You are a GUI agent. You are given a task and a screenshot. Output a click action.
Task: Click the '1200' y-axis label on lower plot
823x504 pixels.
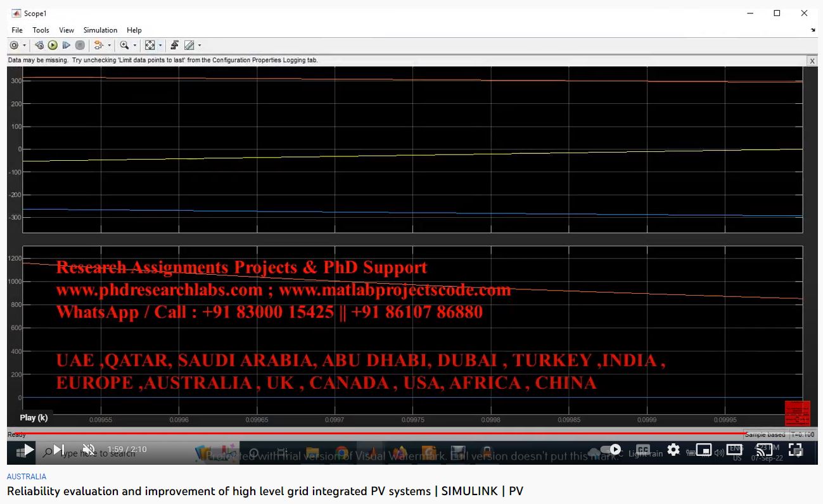(x=15, y=258)
